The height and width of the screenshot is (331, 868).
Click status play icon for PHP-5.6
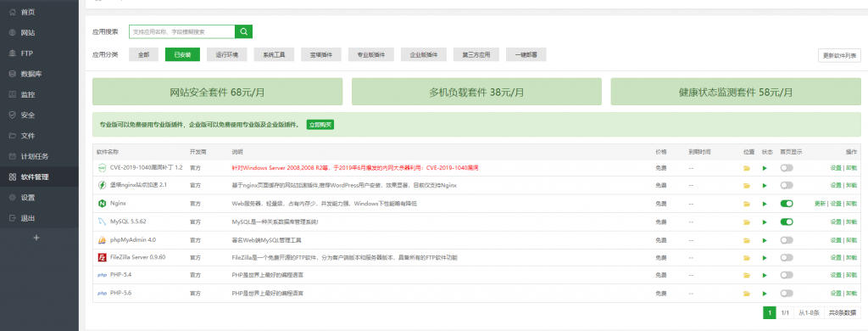pos(765,294)
